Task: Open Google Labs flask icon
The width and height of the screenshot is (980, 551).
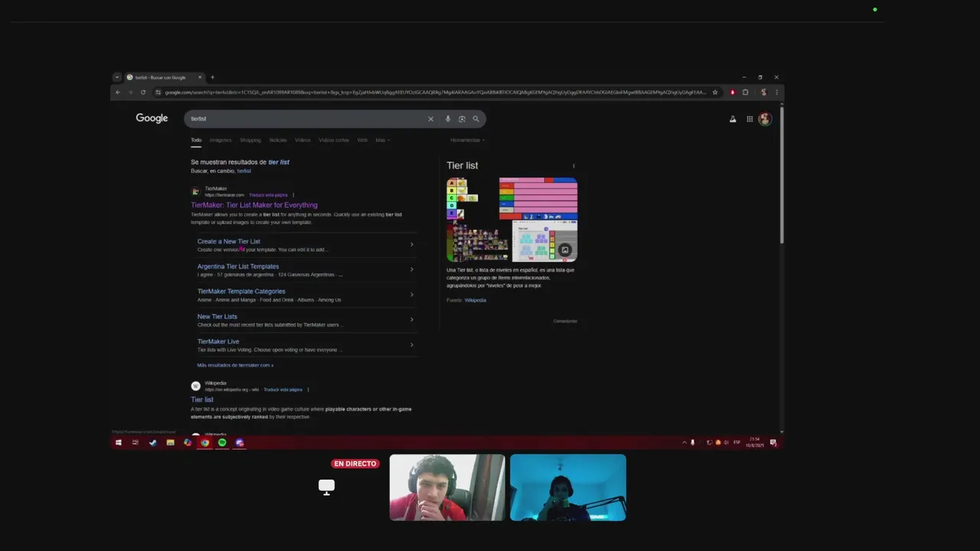Action: tap(733, 119)
